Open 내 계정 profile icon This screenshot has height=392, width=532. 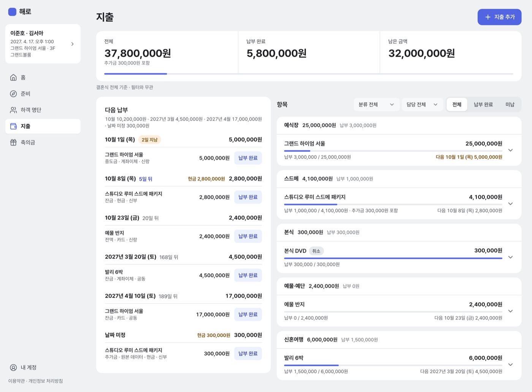coord(13,367)
